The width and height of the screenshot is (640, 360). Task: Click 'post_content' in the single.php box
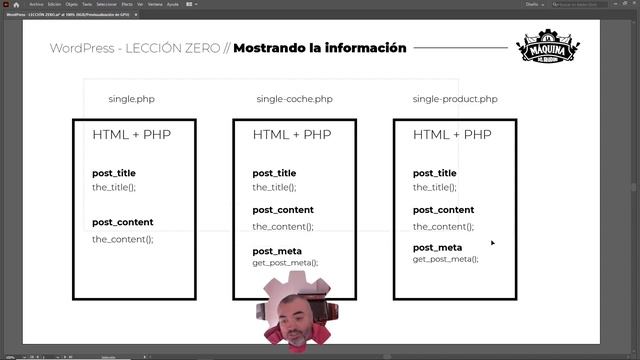click(123, 222)
